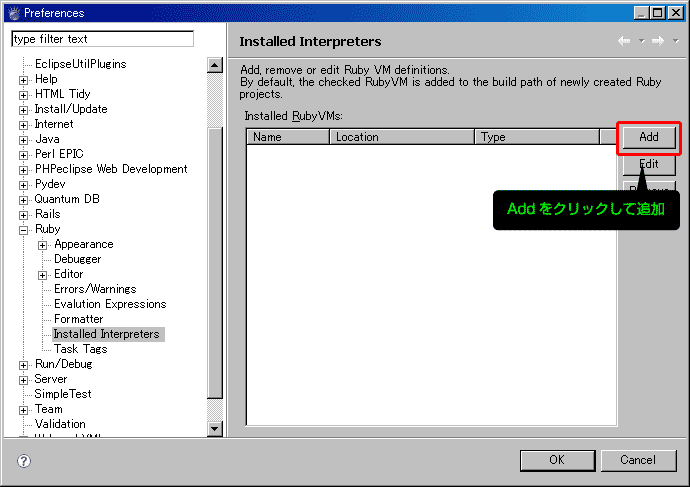This screenshot has width=690, height=487.
Task: Expand the Help tree node
Action: (x=24, y=81)
